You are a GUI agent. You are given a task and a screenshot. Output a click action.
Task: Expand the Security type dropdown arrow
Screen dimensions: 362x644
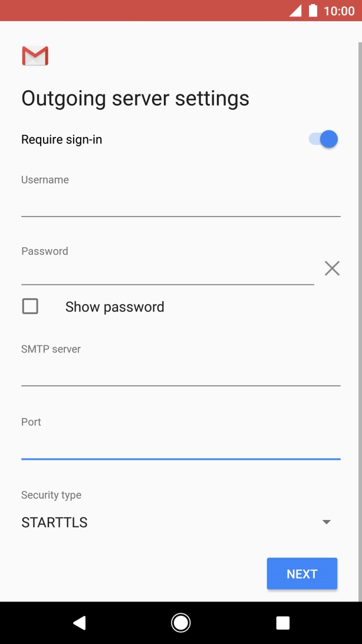[x=326, y=522]
